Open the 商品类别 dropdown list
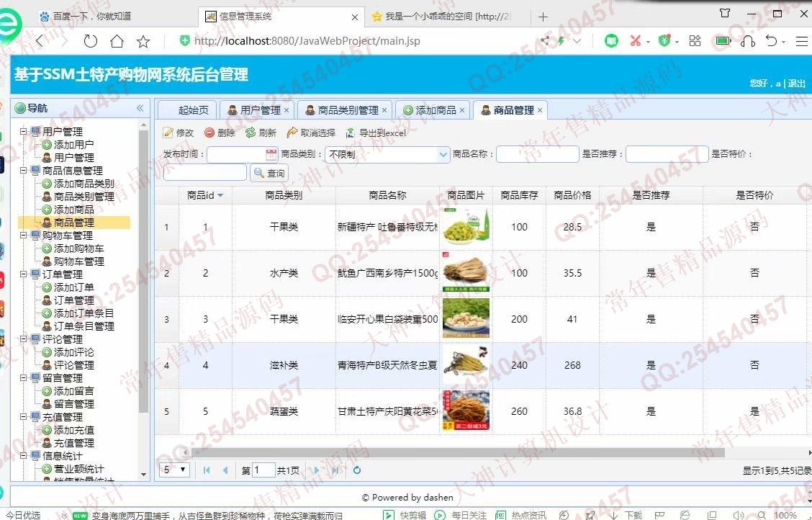Image resolution: width=812 pixels, height=520 pixels. 443,154
